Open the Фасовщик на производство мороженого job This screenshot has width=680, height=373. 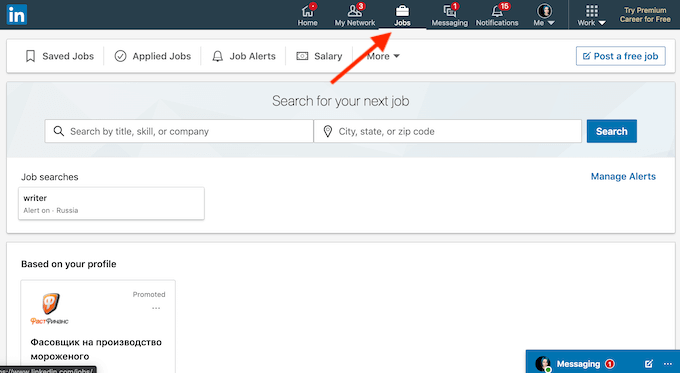pos(96,349)
